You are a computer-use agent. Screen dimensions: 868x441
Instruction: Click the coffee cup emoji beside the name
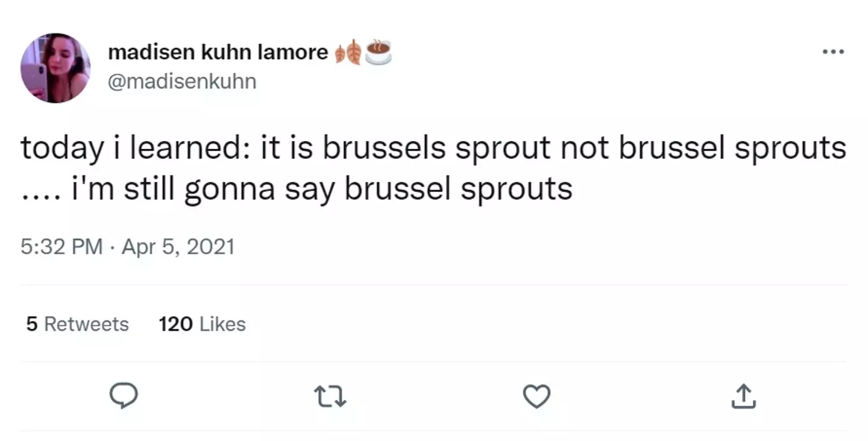(x=378, y=52)
